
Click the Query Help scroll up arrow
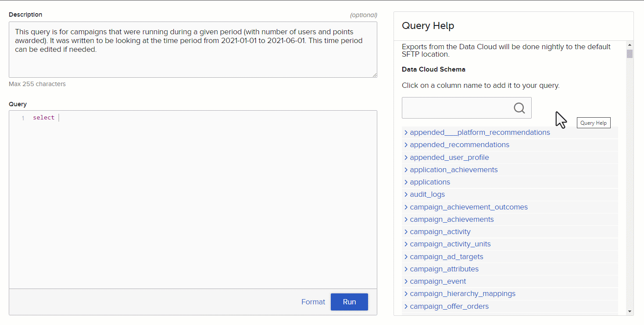pyautogui.click(x=630, y=45)
